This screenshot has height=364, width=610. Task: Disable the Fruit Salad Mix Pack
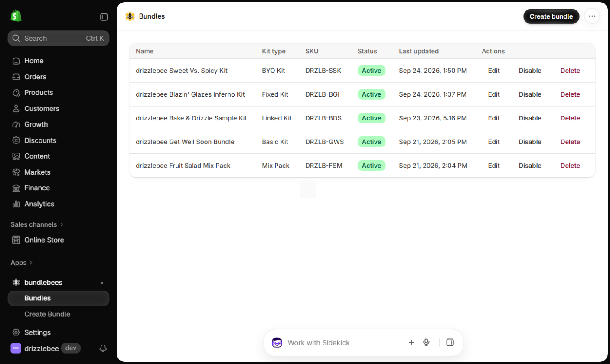click(530, 166)
